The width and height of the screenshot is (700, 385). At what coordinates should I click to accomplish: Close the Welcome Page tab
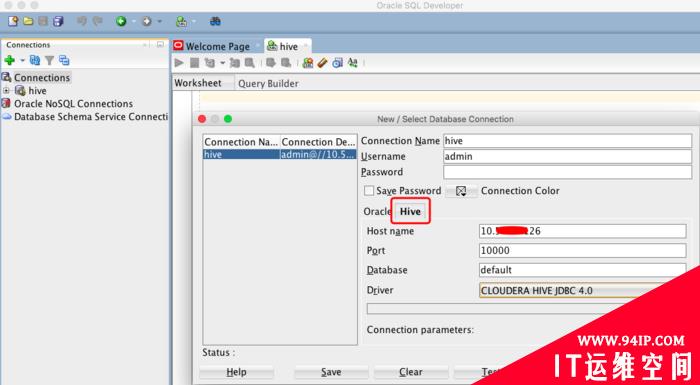258,46
